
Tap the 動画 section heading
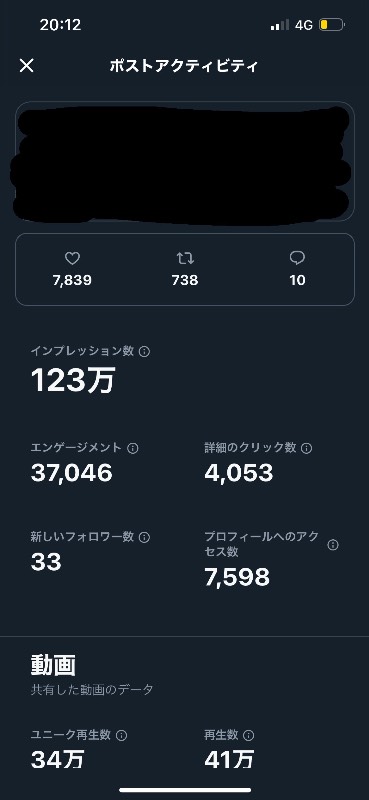(x=53, y=665)
